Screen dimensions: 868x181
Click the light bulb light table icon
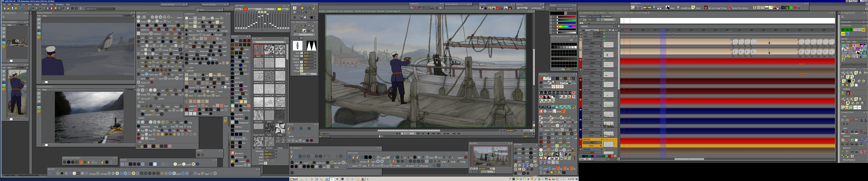56,8
